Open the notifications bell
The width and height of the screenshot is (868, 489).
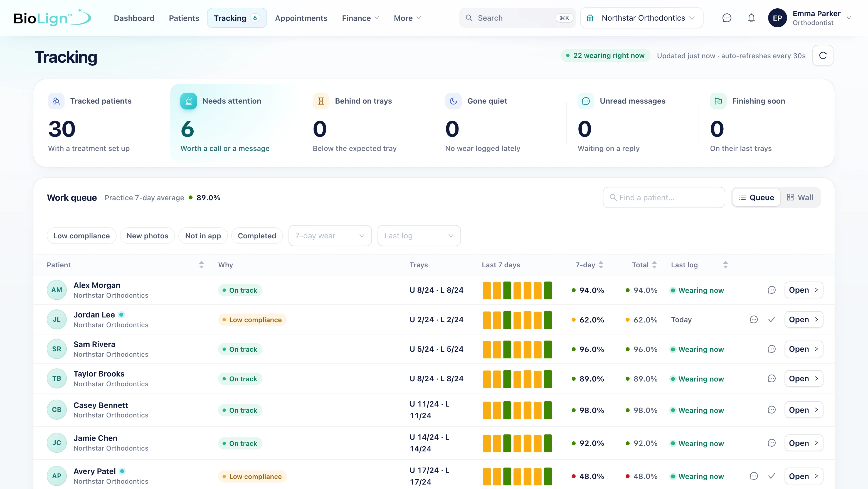click(751, 18)
